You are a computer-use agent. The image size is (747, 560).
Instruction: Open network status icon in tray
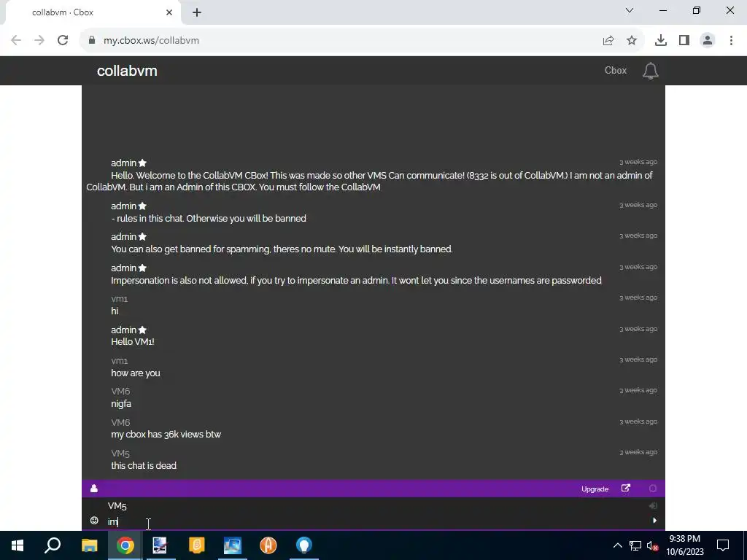pos(635,545)
